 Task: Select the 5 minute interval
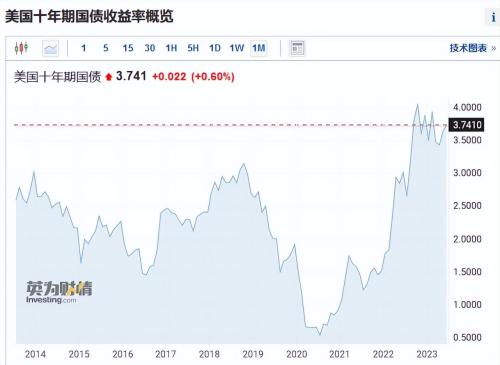click(106, 48)
